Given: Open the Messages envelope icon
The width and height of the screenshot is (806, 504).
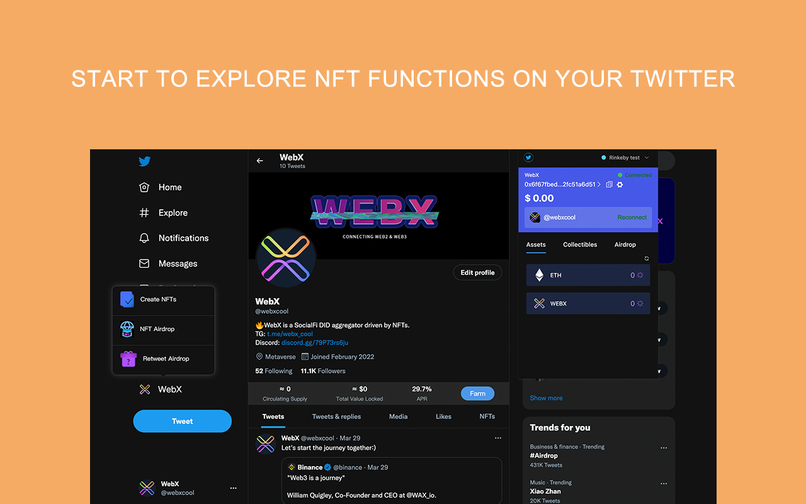Looking at the screenshot, I should (x=144, y=263).
